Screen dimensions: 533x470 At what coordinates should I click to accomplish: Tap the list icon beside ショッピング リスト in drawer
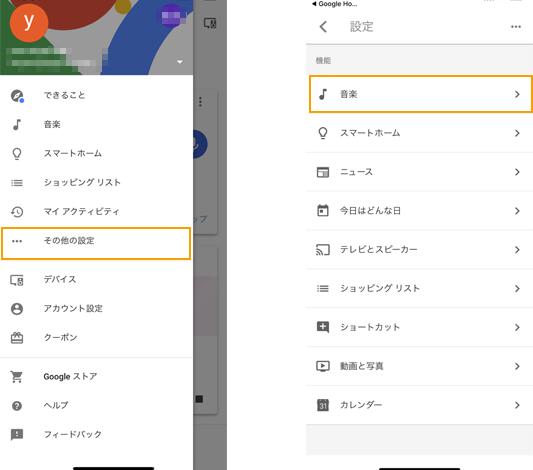(17, 183)
